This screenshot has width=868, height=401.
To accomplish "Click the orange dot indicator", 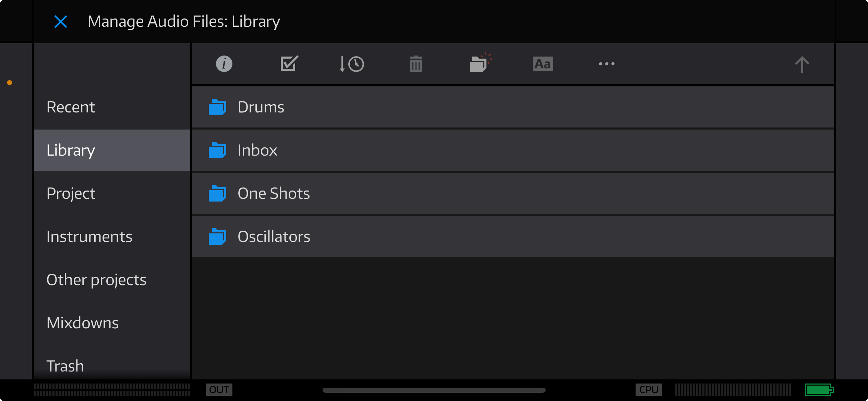I will coord(10,83).
